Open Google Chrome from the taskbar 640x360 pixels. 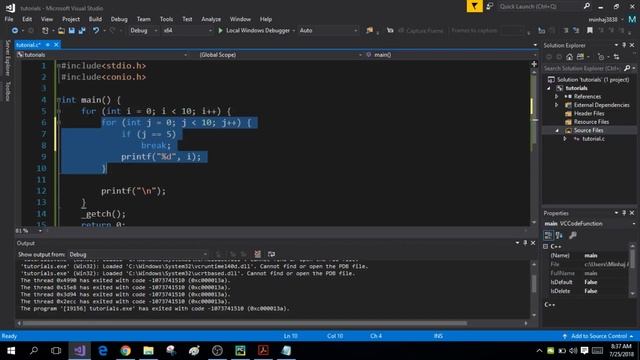126,351
